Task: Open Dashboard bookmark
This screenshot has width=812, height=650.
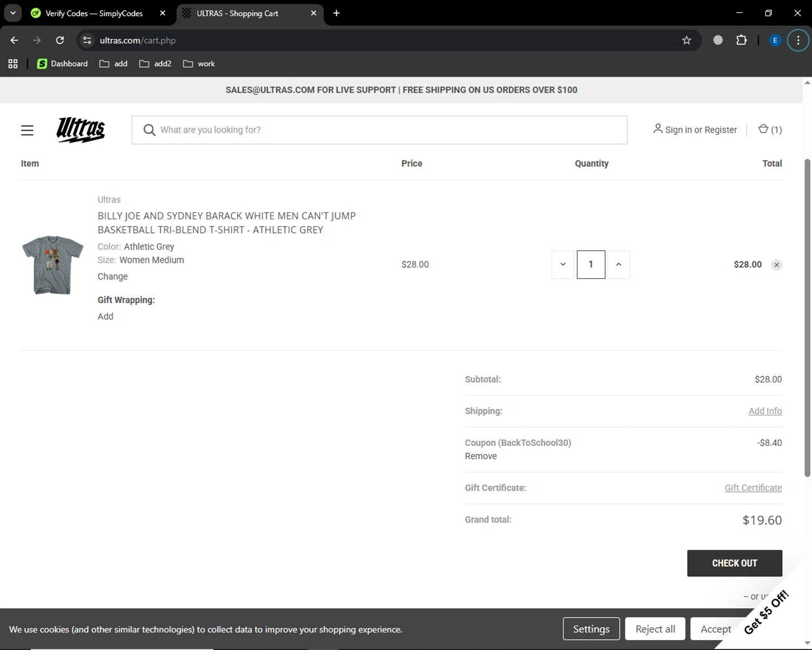Action: 62,64
